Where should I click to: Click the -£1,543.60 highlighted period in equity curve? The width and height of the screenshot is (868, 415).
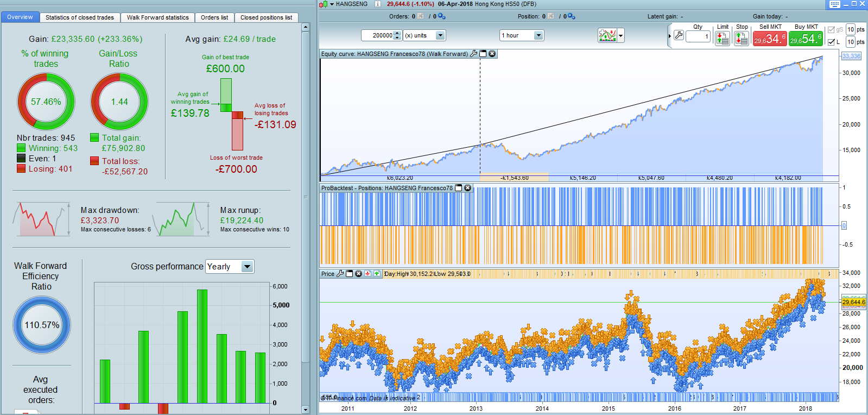click(x=514, y=178)
